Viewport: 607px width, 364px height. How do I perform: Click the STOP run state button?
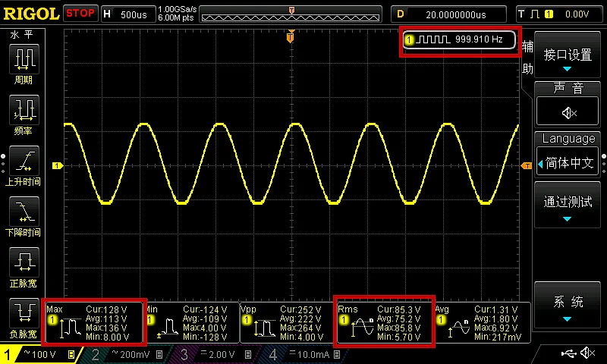[x=80, y=14]
